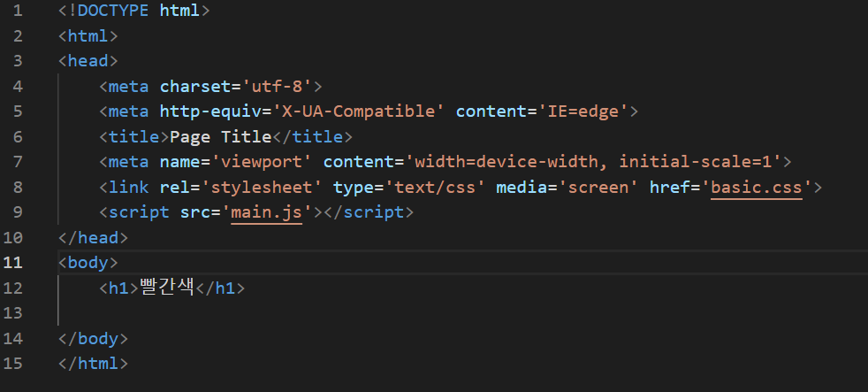Click the closing script tag
This screenshot has height=392, width=868.
pyautogui.click(x=369, y=212)
